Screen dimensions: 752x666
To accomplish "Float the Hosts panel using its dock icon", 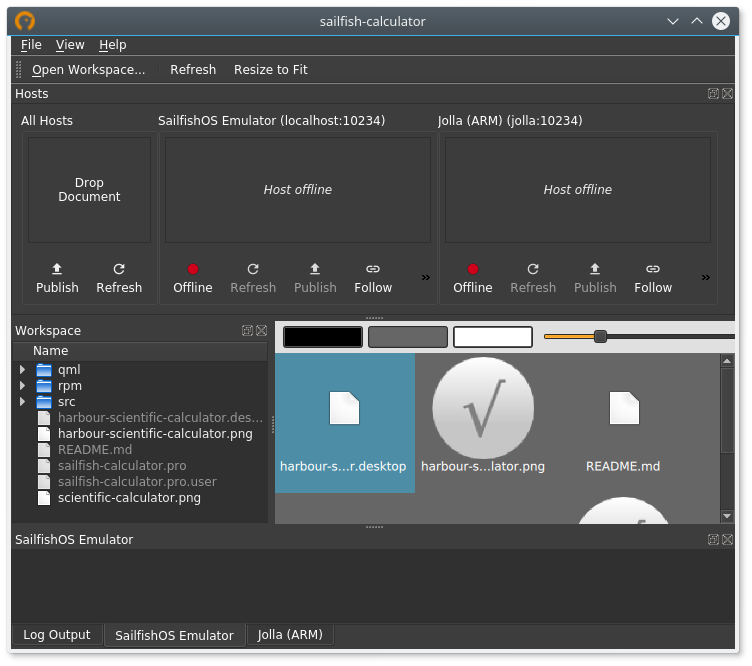I will [713, 94].
